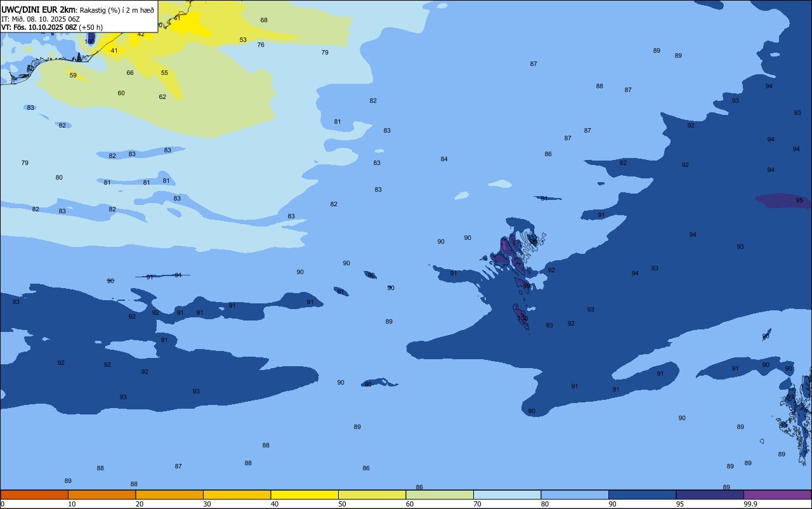The width and height of the screenshot is (812, 509).
Task: Click the humidity value '55' on the map
Action: click(x=164, y=73)
